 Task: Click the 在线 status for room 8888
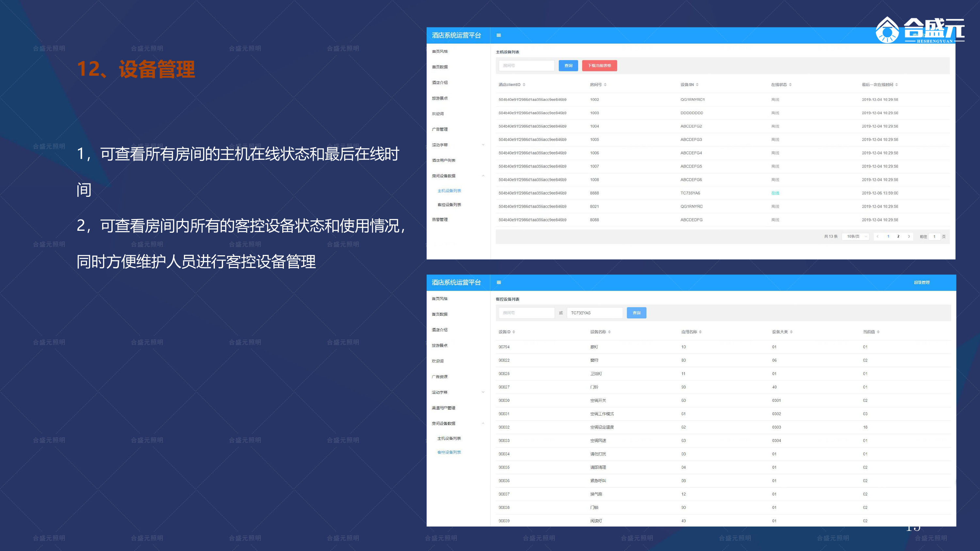point(775,193)
